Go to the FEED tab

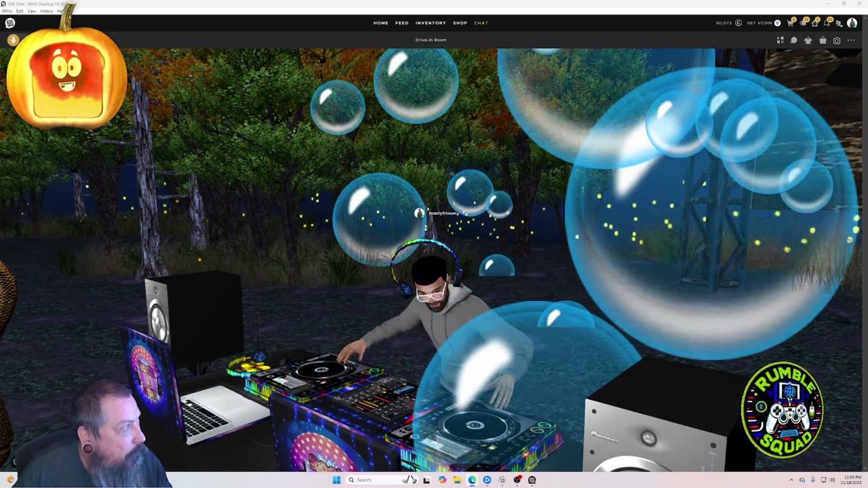[x=402, y=23]
